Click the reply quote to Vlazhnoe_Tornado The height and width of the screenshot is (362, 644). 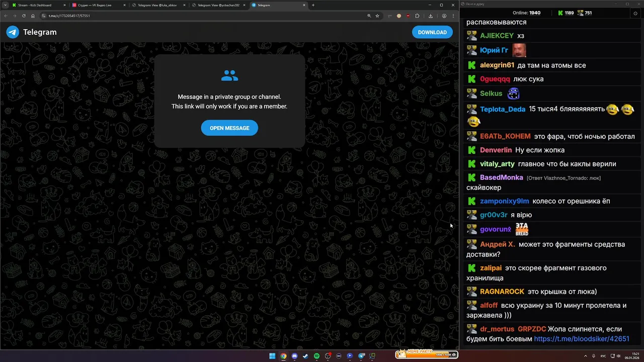(x=563, y=178)
